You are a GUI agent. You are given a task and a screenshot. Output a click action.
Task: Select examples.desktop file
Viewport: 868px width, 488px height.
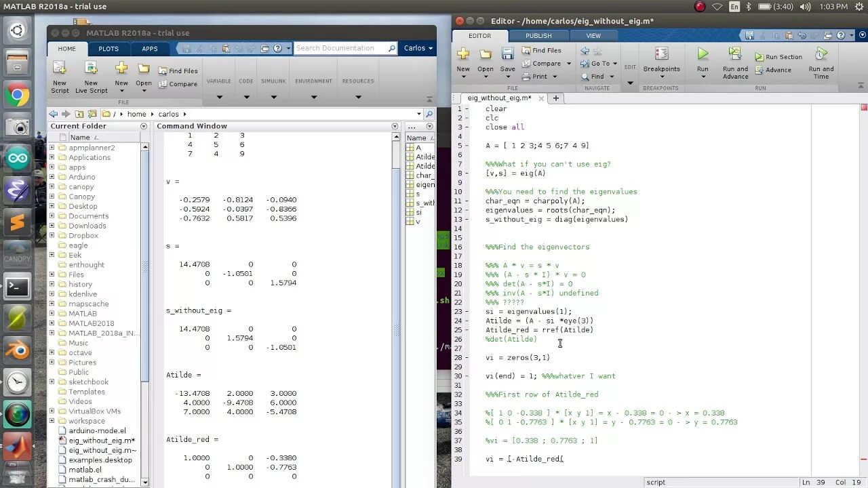click(x=100, y=460)
